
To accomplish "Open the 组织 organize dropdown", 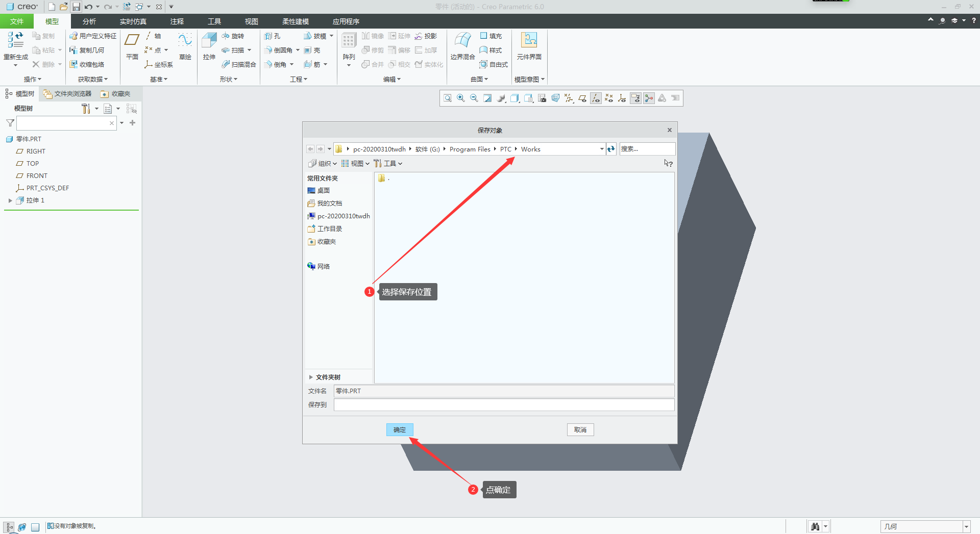I will pyautogui.click(x=323, y=164).
